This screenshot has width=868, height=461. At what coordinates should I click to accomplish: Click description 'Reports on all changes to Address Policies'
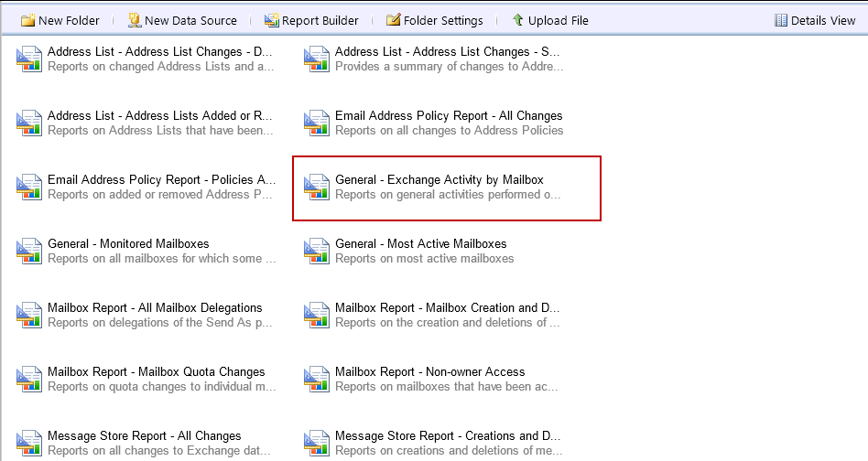click(449, 131)
